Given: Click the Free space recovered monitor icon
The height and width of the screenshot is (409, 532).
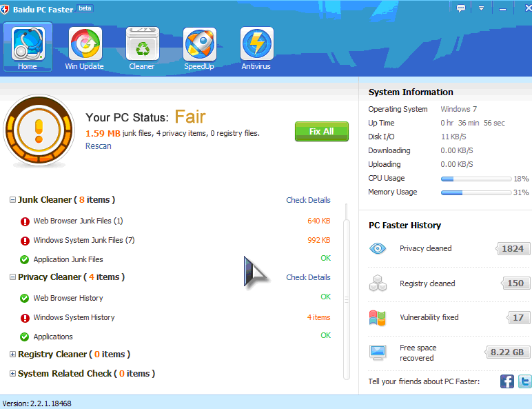Looking at the screenshot, I should click(378, 352).
